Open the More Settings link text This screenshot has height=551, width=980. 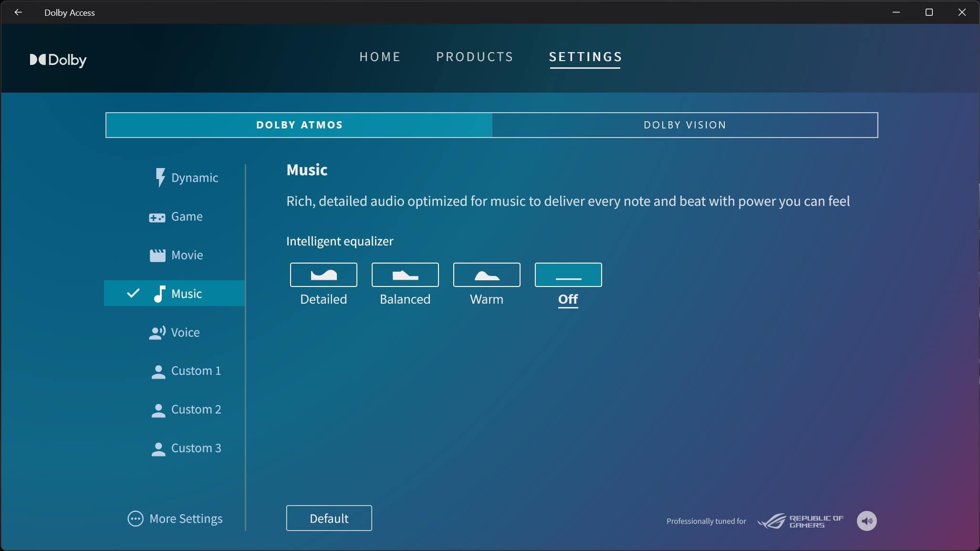coord(186,519)
